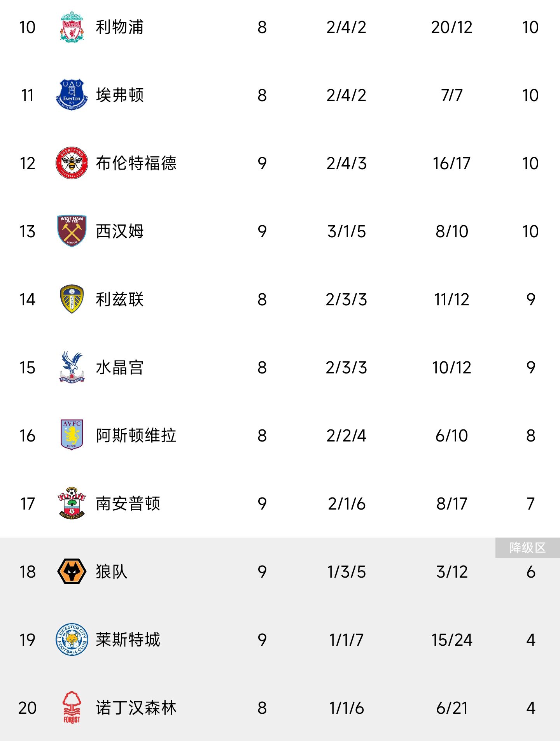Click the West Ham United crest
The height and width of the screenshot is (741, 560).
coord(72,231)
